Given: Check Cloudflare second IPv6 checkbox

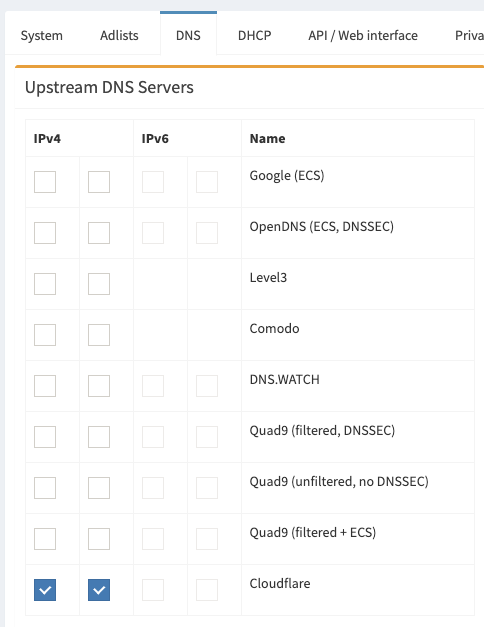Looking at the screenshot, I should tap(207, 590).
